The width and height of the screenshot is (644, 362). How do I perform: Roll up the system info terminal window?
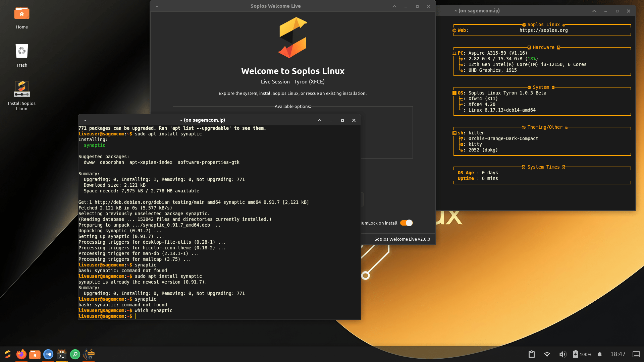594,11
